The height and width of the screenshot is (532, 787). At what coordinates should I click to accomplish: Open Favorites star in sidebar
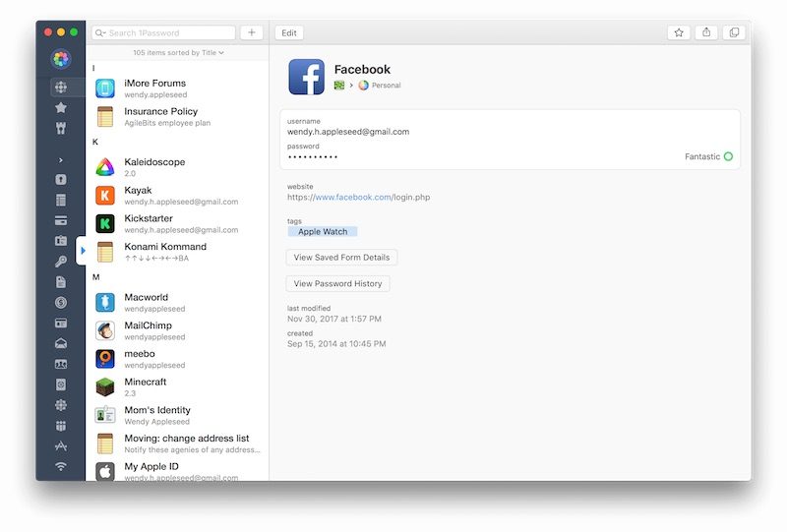61,107
